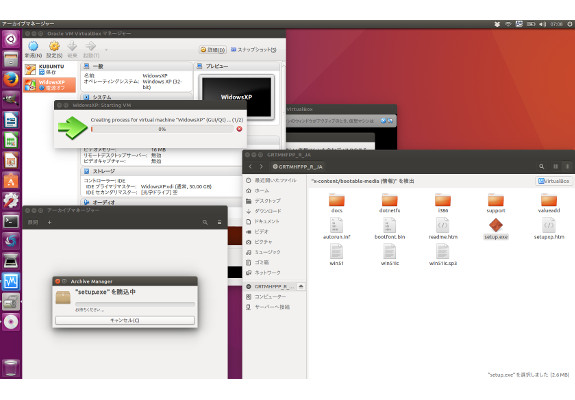Select the support folder
This screenshot has height=400, width=575.
496,203
